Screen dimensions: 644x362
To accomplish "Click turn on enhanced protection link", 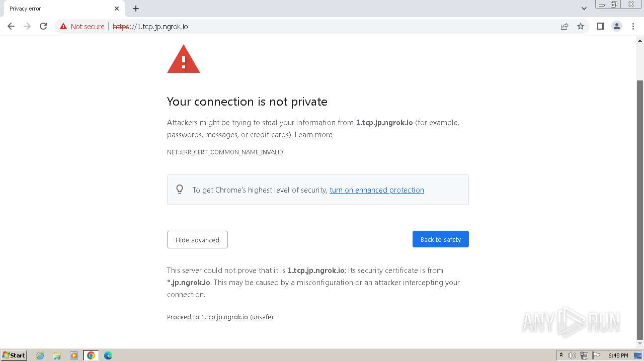I will tap(377, 190).
